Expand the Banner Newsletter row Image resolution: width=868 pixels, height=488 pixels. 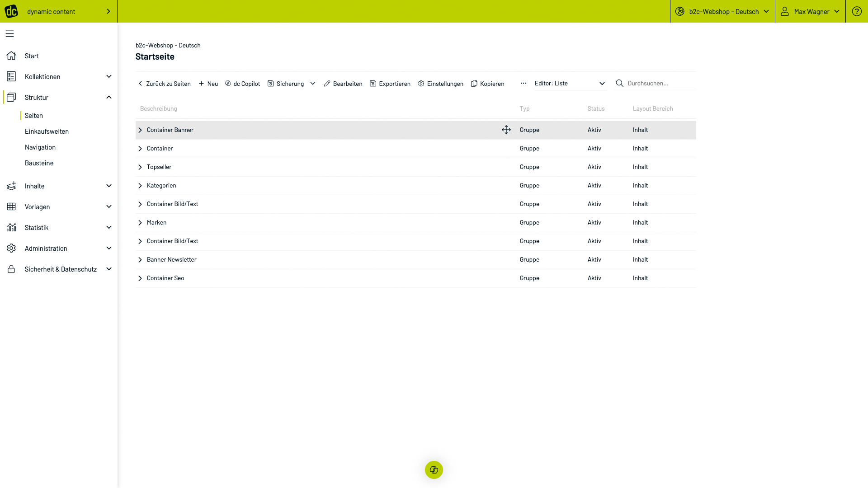tap(140, 260)
